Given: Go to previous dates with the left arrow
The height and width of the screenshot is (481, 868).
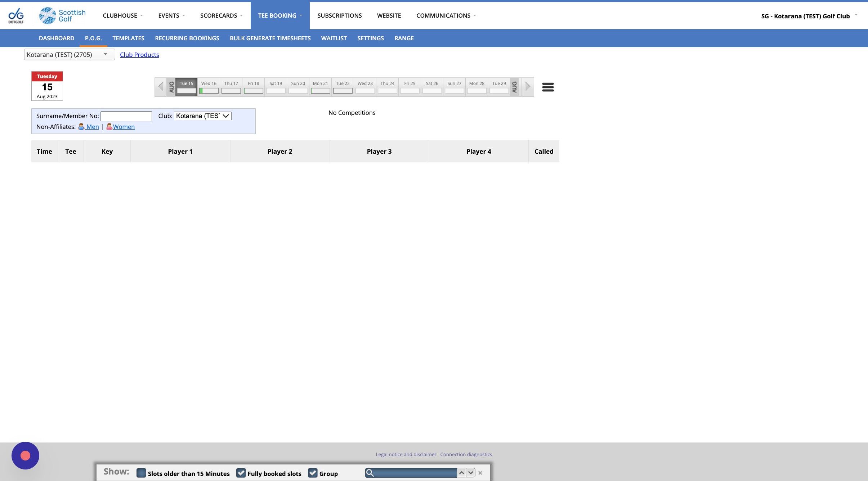Looking at the screenshot, I should point(161,87).
